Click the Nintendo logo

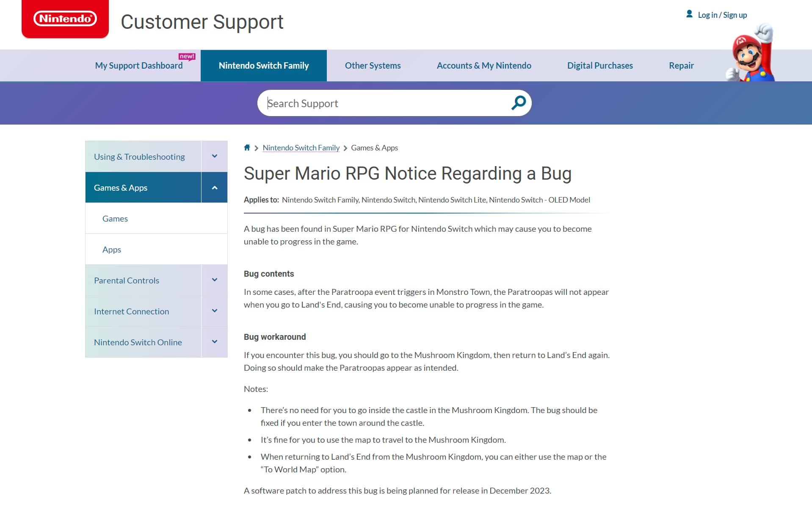65,19
